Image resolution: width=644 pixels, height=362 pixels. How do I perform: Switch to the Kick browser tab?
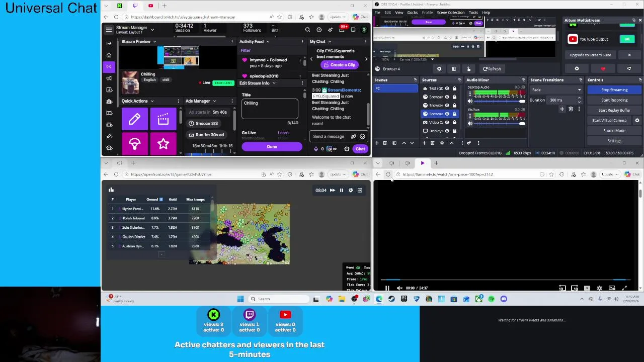click(119, 6)
